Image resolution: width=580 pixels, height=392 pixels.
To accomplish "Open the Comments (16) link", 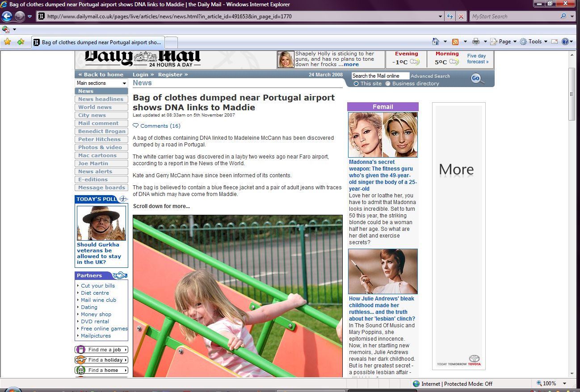I will (x=160, y=126).
